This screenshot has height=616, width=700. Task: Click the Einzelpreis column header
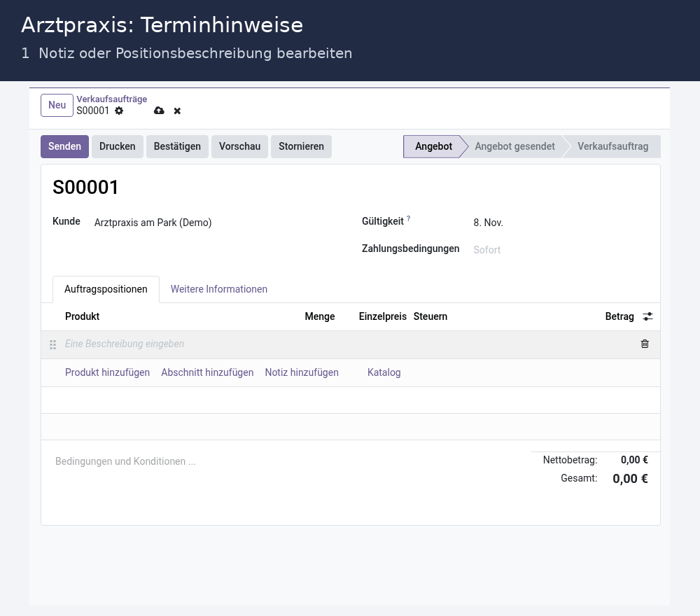click(383, 316)
